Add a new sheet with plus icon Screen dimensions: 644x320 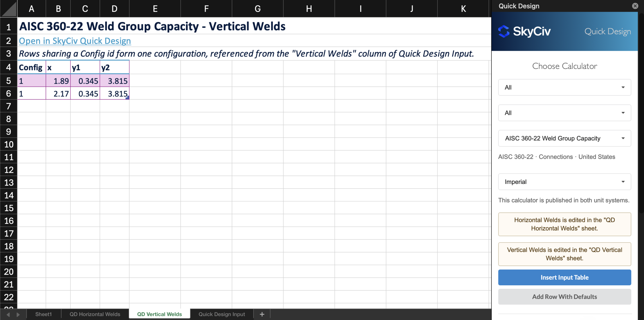tap(262, 314)
